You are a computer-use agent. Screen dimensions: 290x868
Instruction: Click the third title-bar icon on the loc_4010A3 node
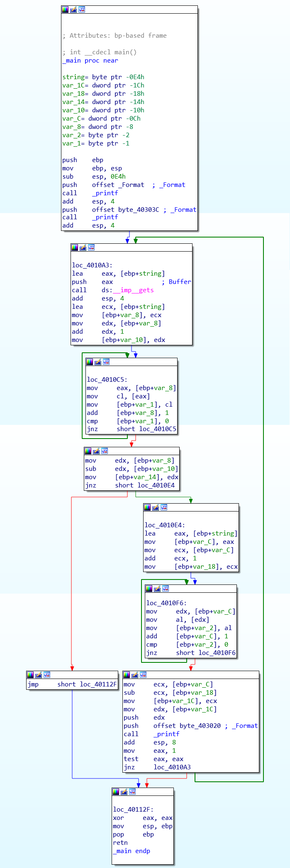pos(91,247)
